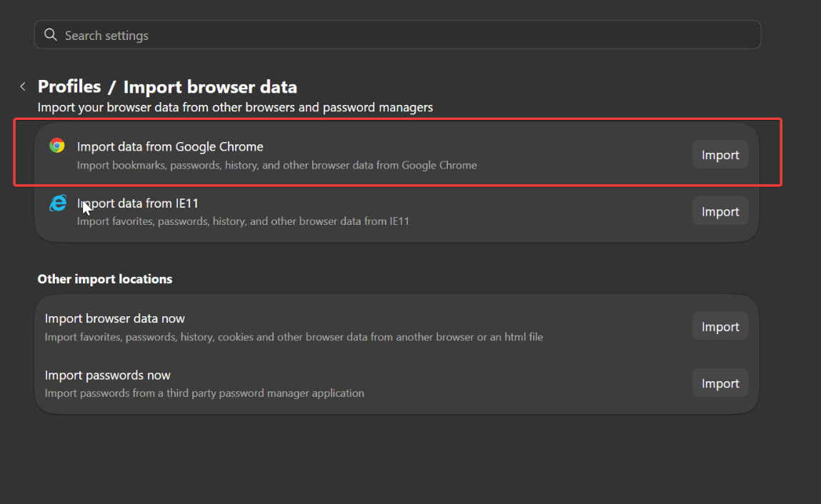Click the Chrome bookmarks description text

coord(277,166)
